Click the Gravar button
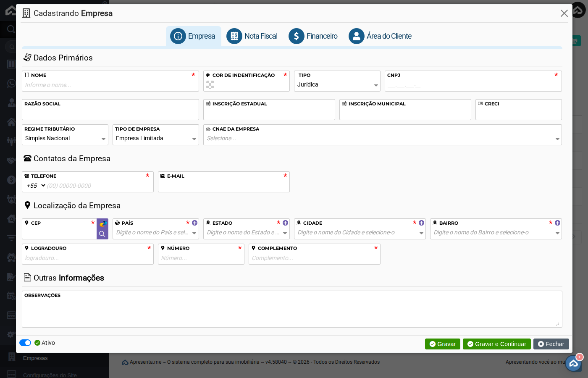588x378 pixels. [442, 344]
